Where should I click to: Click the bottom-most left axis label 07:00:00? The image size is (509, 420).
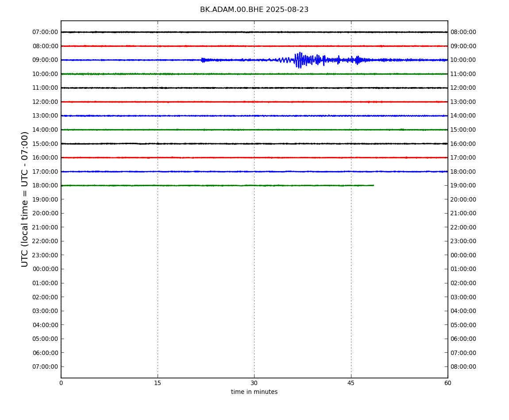(45, 367)
